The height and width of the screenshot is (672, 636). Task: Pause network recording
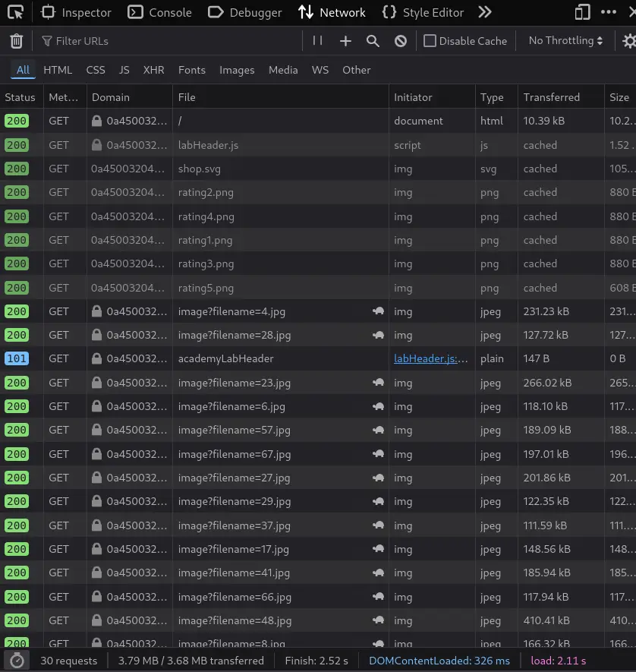(x=317, y=41)
